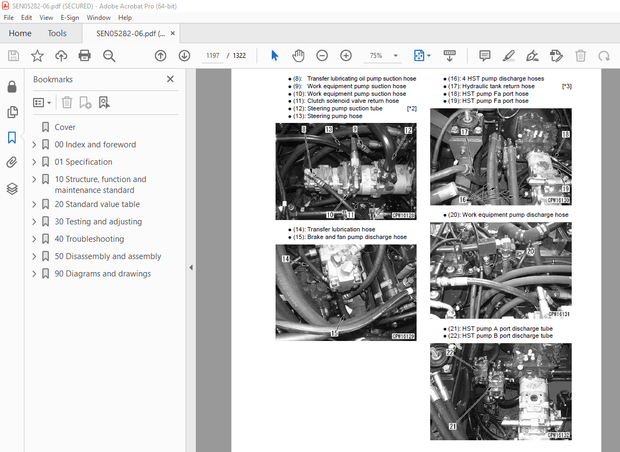Add a comment with sticky note icon
Viewport: 620px width, 452px height.
point(485,56)
